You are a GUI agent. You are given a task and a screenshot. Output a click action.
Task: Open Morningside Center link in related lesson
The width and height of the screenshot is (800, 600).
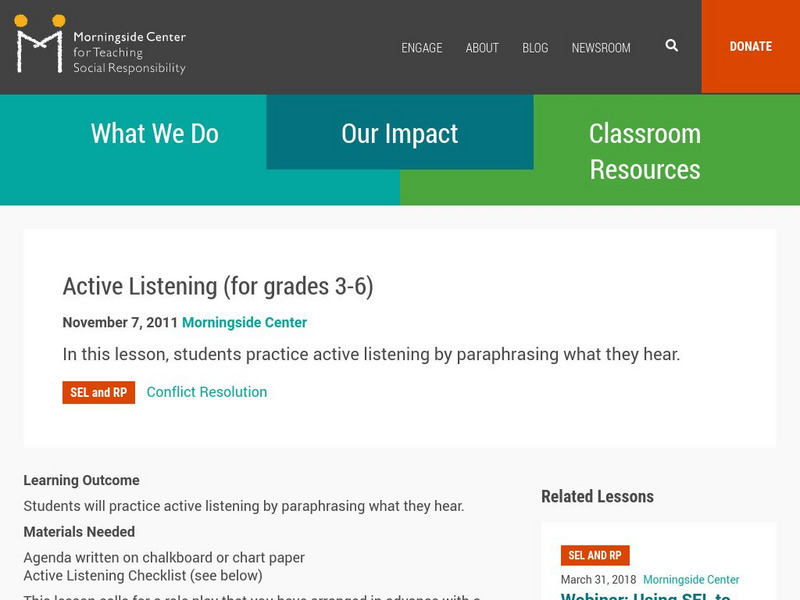pyautogui.click(x=691, y=580)
